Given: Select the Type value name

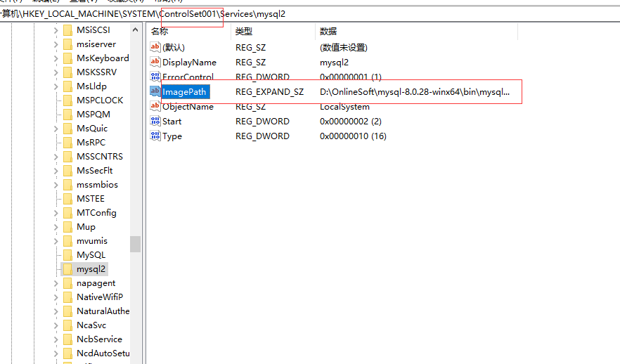Looking at the screenshot, I should tap(172, 136).
